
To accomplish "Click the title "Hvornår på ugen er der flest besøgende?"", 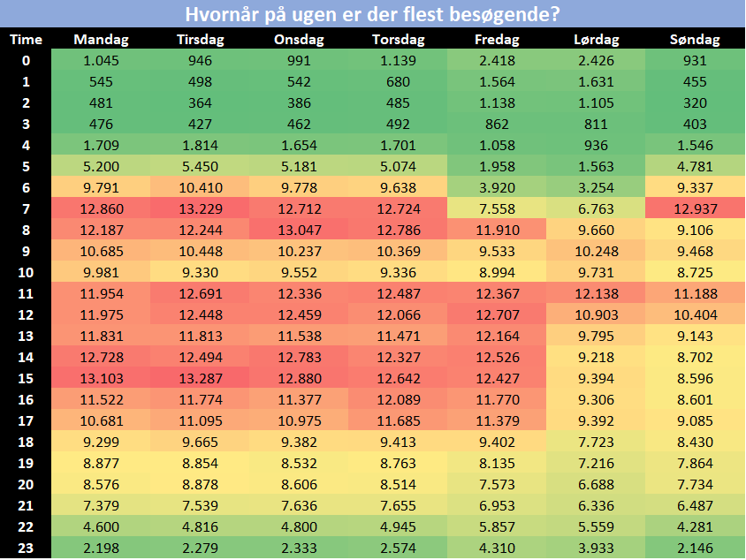I will 372,14.
